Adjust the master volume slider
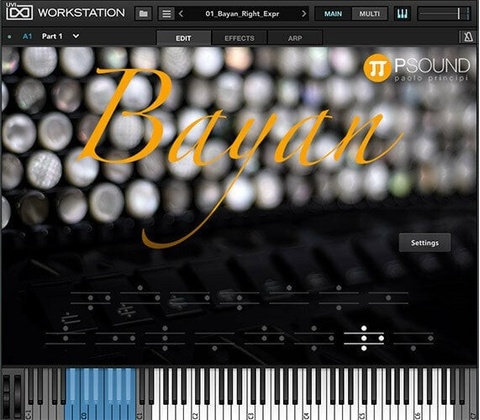Screen dimensions: 480x420 [444, 14]
